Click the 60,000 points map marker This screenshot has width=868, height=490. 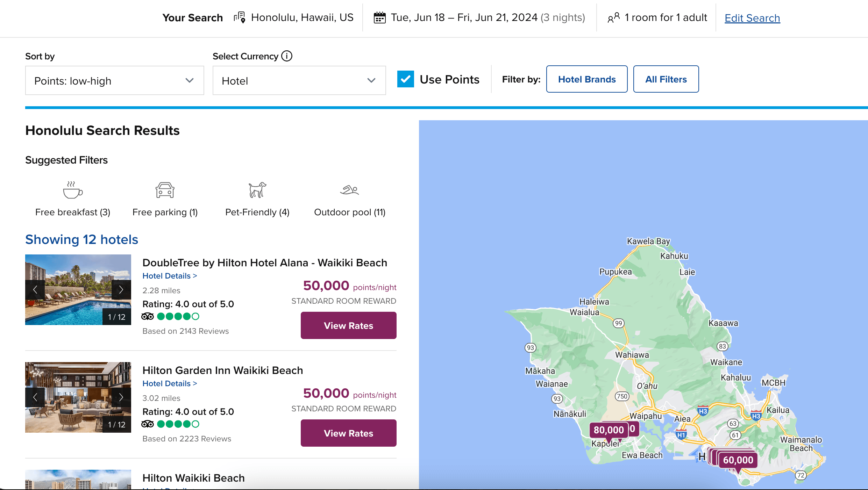[x=738, y=460]
